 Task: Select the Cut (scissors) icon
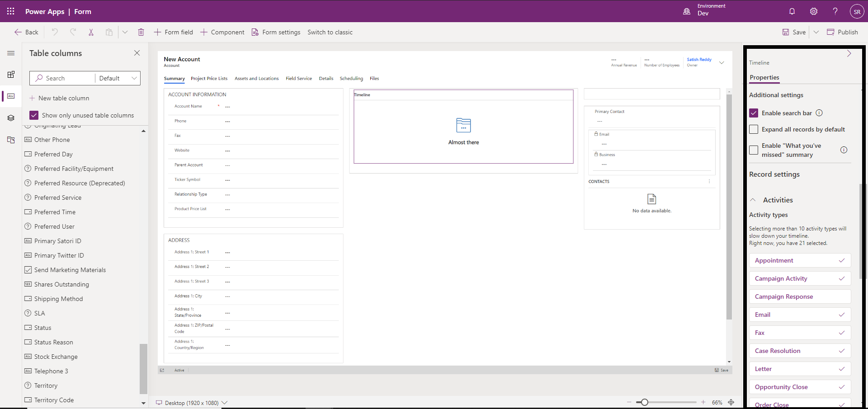[91, 32]
